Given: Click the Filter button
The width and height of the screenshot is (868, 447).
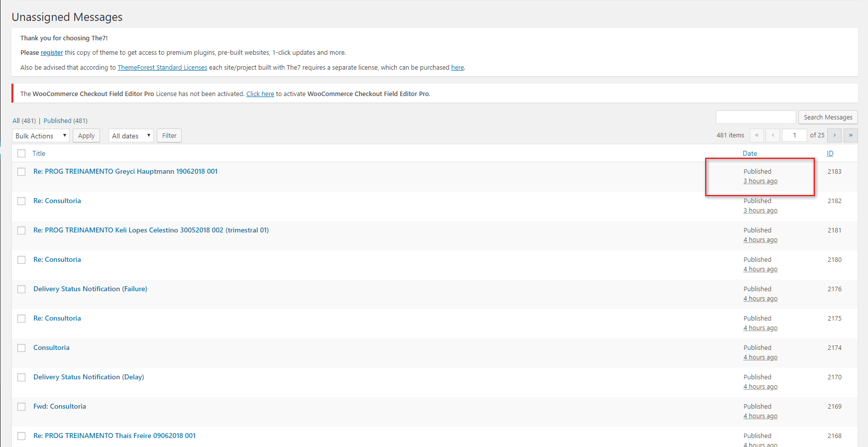Looking at the screenshot, I should pyautogui.click(x=169, y=136).
